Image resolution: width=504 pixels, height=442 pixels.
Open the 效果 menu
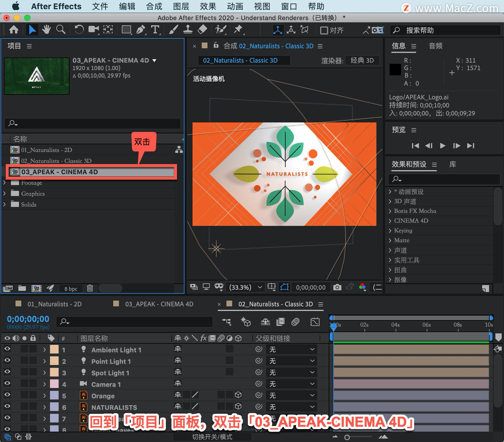pyautogui.click(x=208, y=6)
